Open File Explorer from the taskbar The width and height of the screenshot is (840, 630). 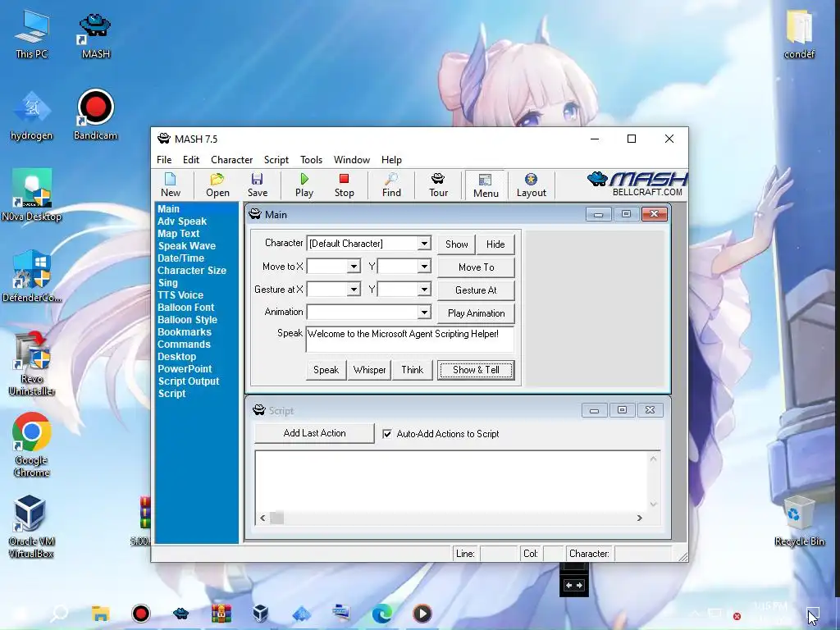(x=100, y=614)
